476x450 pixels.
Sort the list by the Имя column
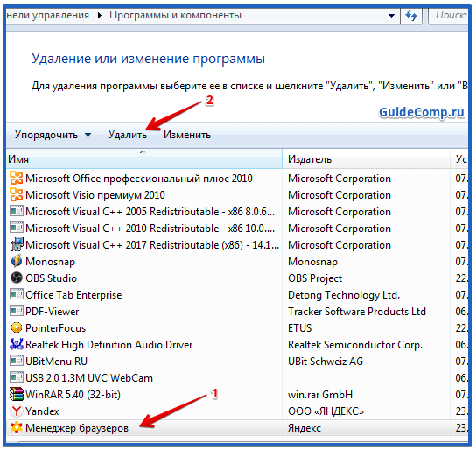(143, 159)
